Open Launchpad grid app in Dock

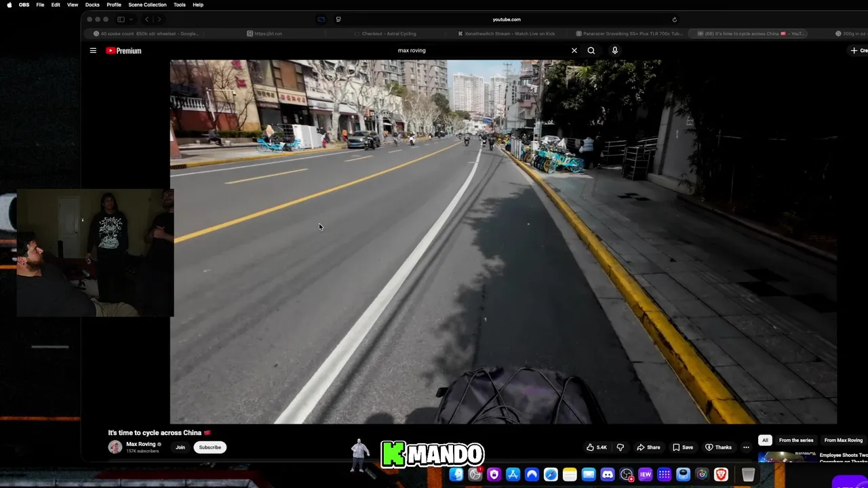665,474
